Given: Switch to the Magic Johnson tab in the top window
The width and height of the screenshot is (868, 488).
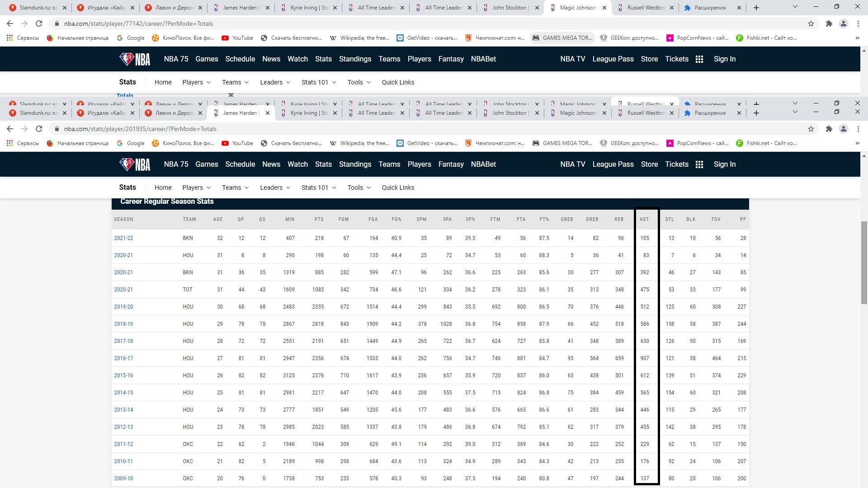Looking at the screenshot, I should pyautogui.click(x=577, y=8).
